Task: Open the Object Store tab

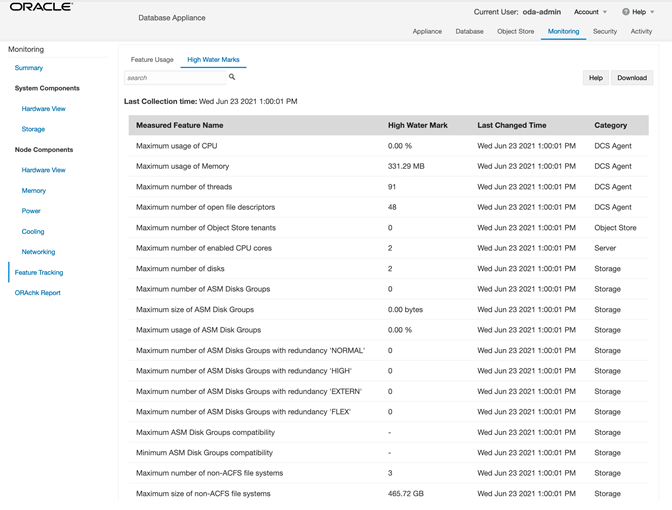Action: (x=516, y=31)
